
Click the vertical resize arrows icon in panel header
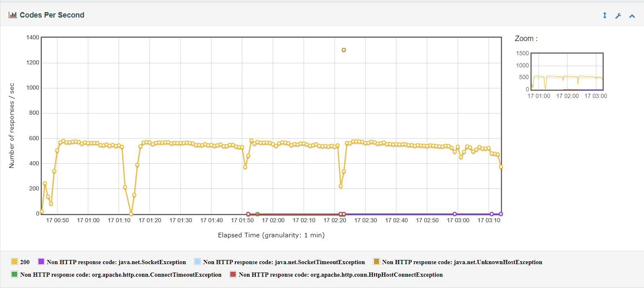pos(604,15)
